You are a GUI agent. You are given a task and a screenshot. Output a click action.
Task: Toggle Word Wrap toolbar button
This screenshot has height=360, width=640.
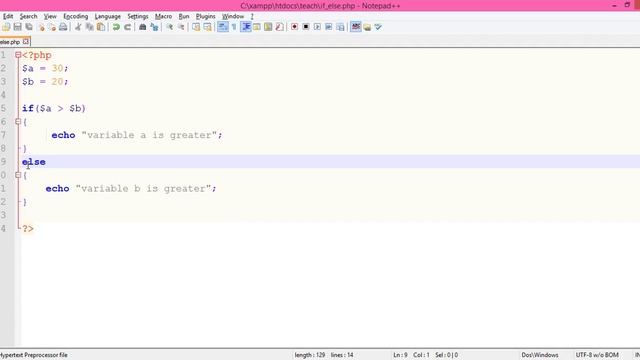[223, 27]
